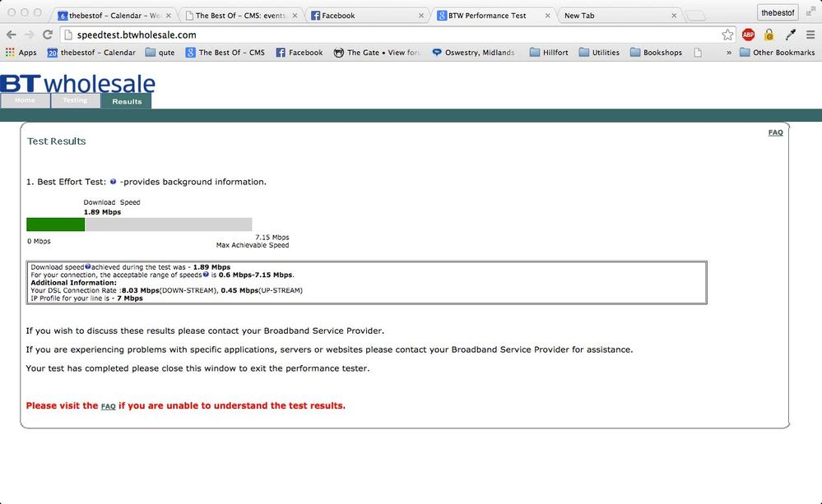Close the 'The Best Of – CMS' tab
Screen dimensions: 822x504
(295, 16)
